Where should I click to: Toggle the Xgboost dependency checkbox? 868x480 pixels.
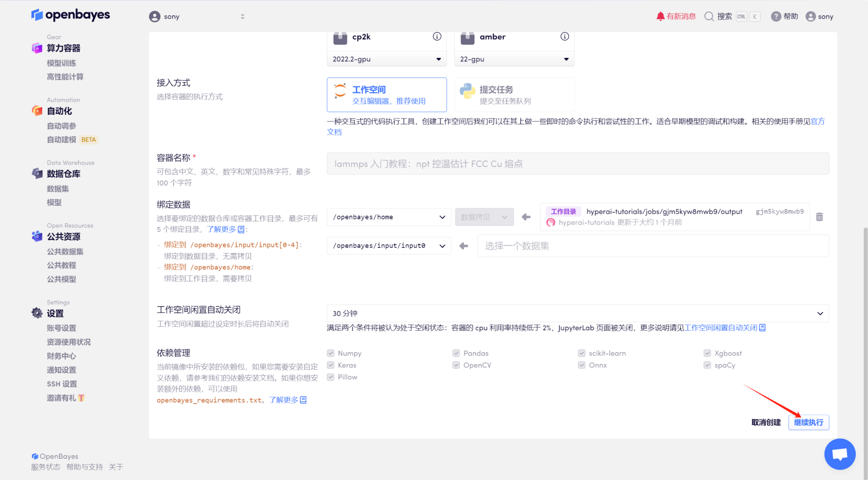pos(707,353)
